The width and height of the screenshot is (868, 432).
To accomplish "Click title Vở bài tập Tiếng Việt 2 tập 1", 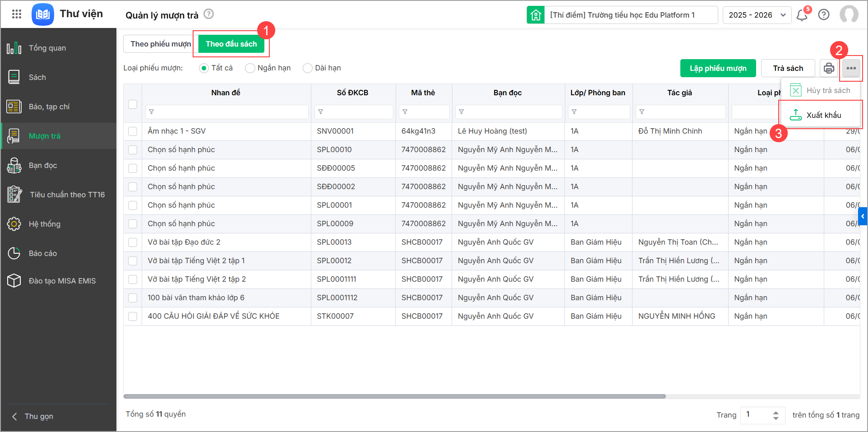I will click(196, 260).
